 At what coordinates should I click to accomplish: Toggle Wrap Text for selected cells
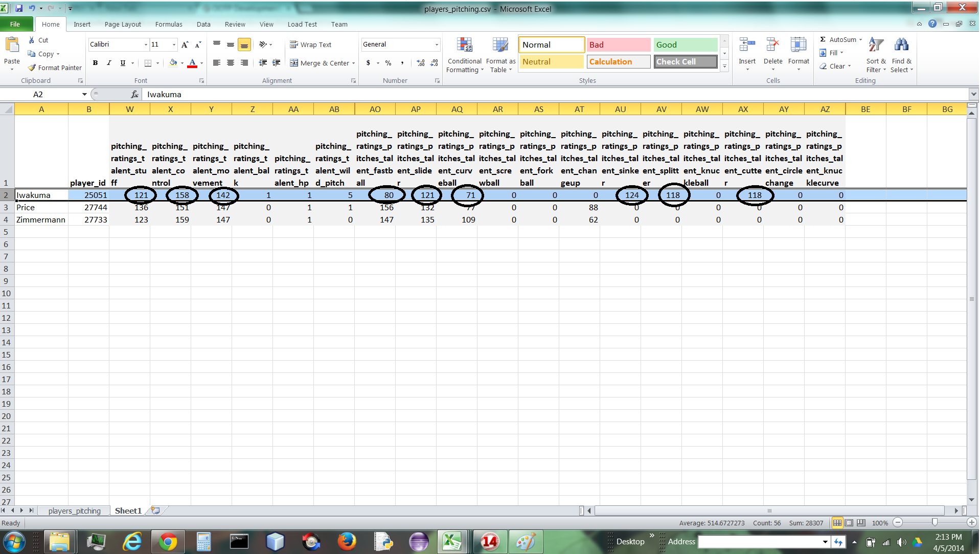pos(311,45)
